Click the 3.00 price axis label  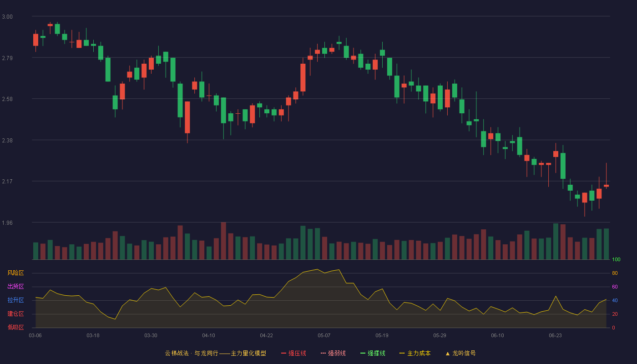click(7, 17)
